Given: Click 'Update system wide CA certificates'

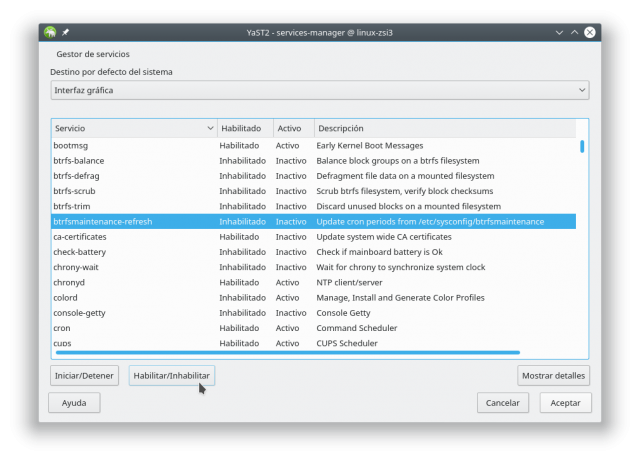Looking at the screenshot, I should [x=384, y=237].
